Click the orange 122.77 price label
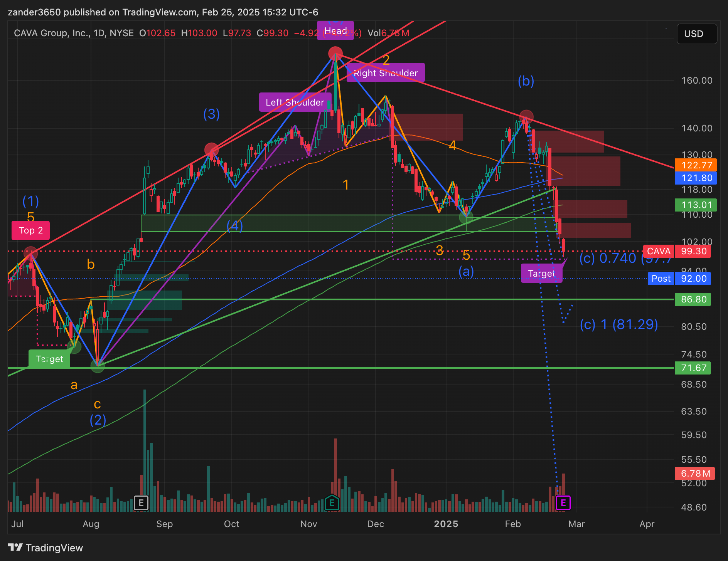 [x=696, y=165]
